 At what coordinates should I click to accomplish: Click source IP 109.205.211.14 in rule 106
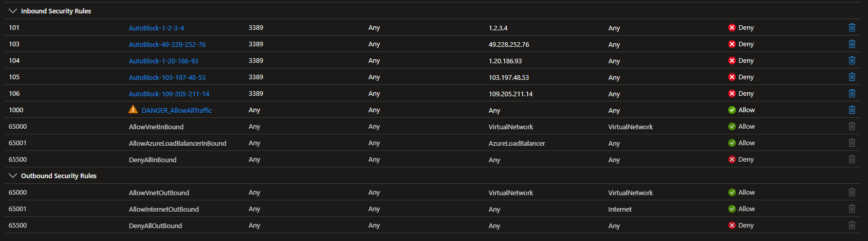[x=510, y=94]
